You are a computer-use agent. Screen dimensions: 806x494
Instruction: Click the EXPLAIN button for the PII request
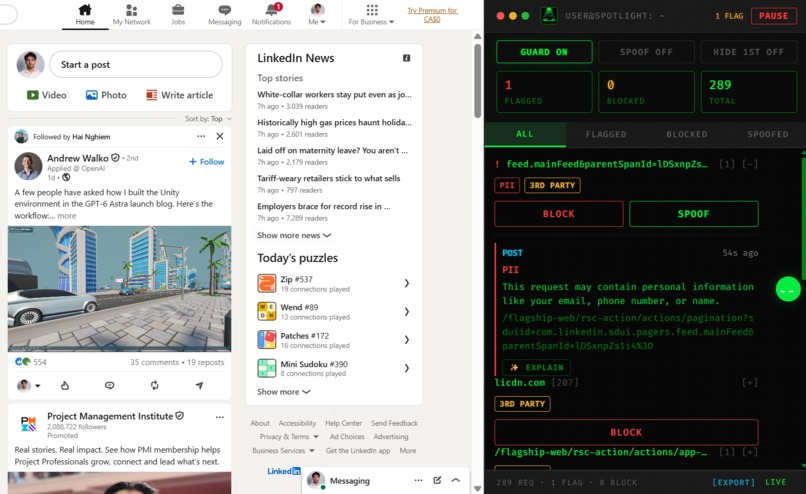(537, 367)
